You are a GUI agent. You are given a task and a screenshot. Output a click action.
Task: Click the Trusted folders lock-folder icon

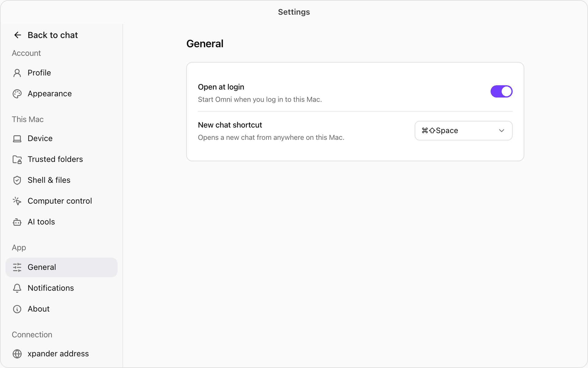click(x=17, y=159)
